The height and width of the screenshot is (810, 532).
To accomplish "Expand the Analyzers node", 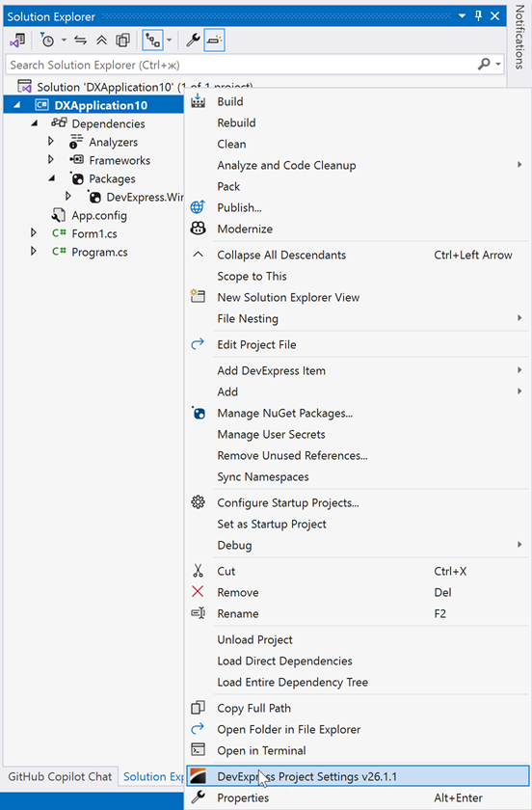I will click(51, 141).
